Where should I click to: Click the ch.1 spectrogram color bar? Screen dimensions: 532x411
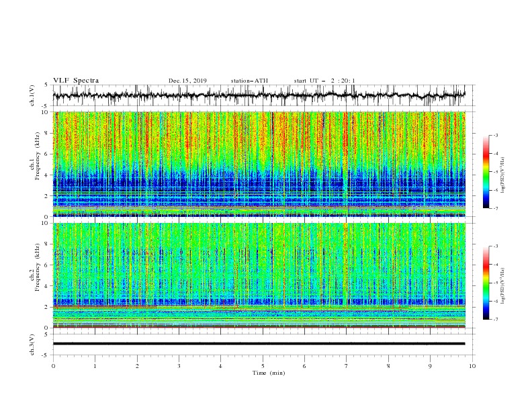[486, 172]
